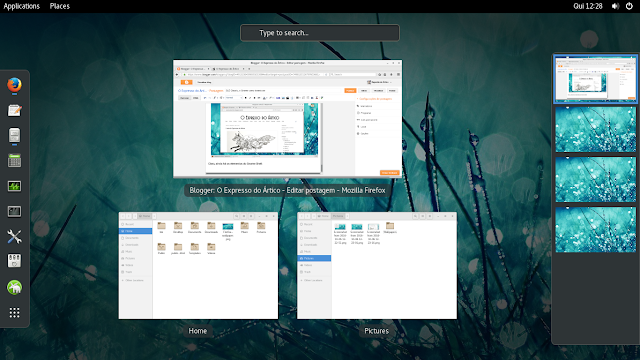Launch Firefox from the dash
Viewport: 640px width, 360px height.
[x=14, y=85]
